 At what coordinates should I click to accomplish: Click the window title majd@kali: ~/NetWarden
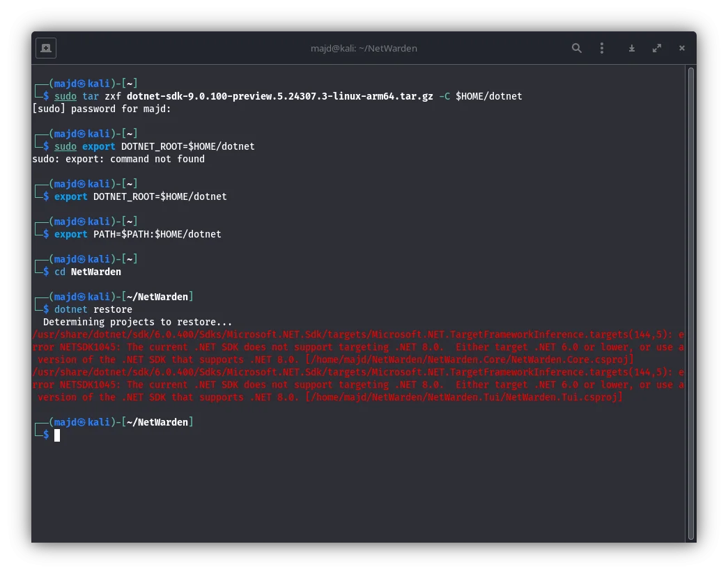[364, 48]
